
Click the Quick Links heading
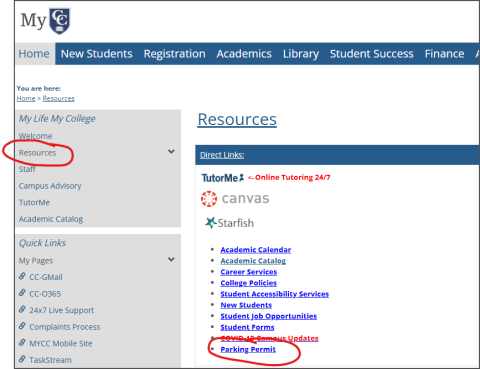pos(42,243)
